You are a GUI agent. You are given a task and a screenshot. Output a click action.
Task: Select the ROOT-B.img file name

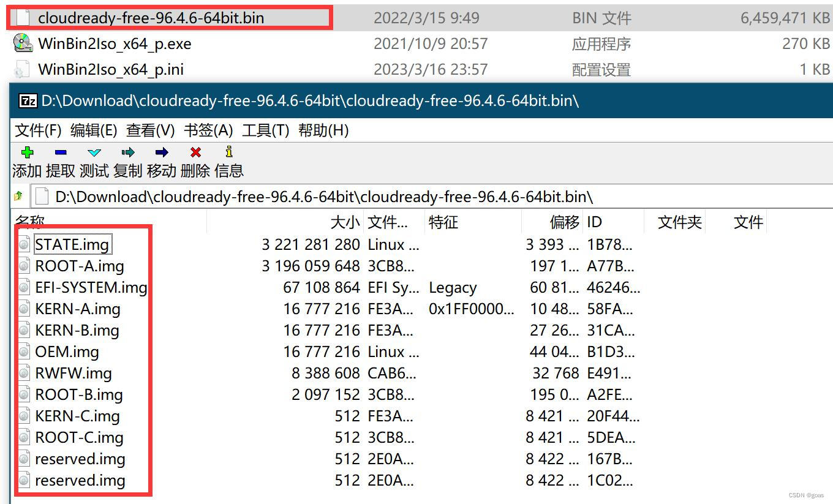[x=79, y=394]
